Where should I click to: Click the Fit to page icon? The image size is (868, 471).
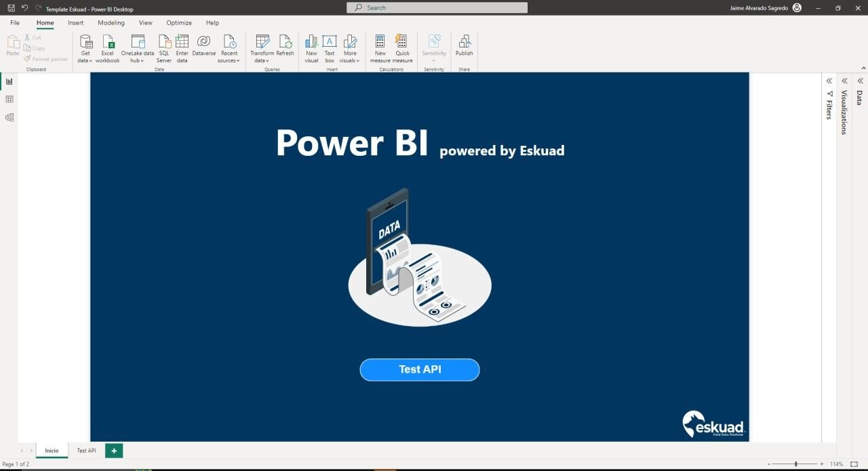(x=854, y=464)
